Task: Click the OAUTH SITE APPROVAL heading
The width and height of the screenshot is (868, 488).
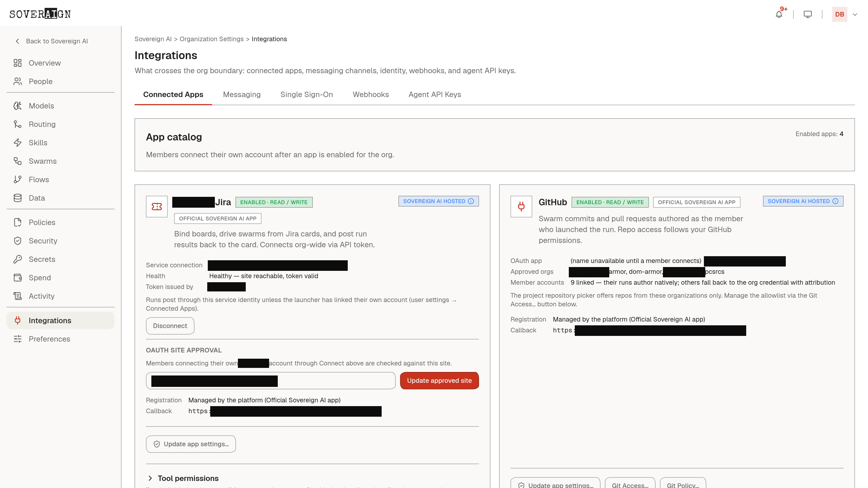Action: (184, 350)
